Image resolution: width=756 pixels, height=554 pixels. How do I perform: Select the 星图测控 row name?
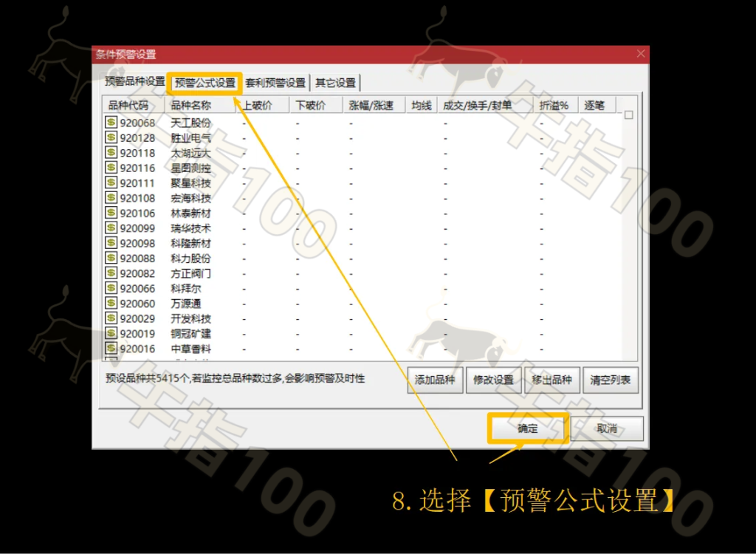coord(191,168)
